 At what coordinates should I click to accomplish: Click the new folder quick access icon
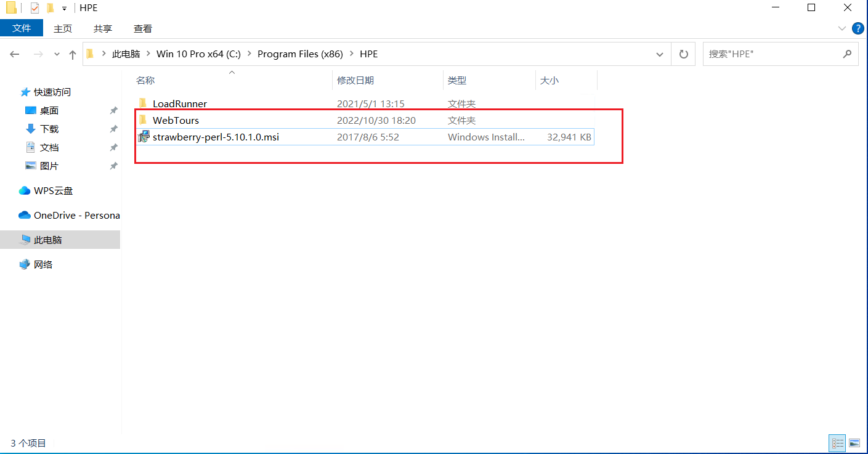[51, 8]
